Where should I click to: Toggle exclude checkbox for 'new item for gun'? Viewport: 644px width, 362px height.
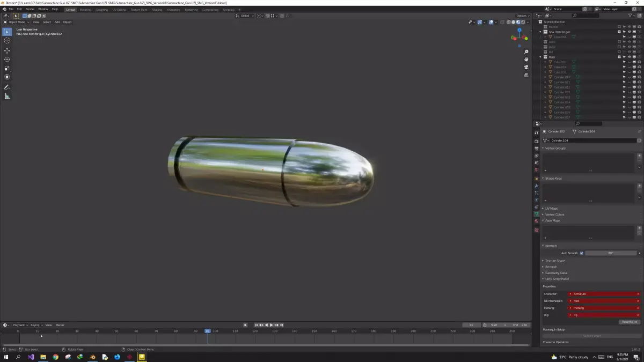tap(619, 32)
